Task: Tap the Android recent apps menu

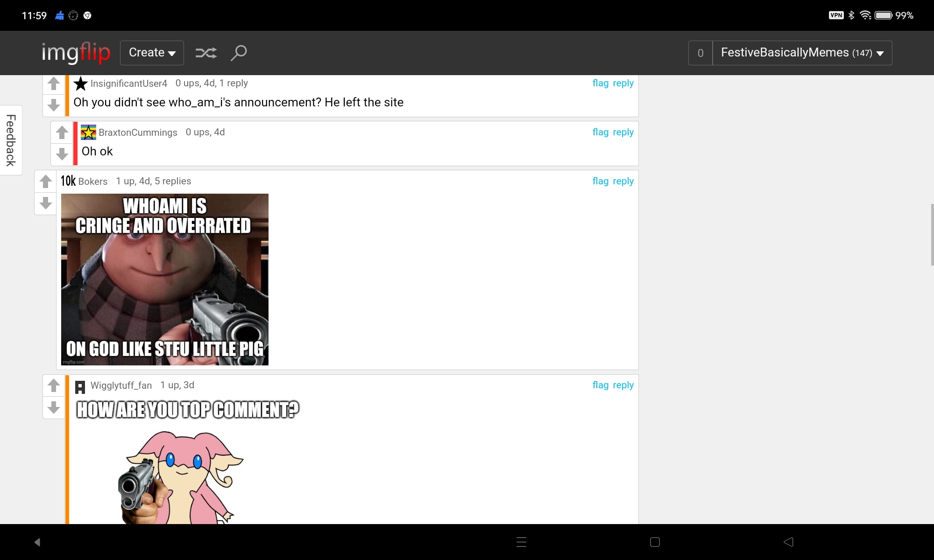Action: (521, 542)
